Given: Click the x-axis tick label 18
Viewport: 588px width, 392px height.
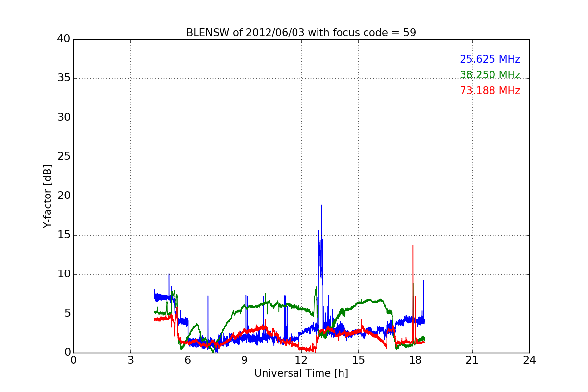Looking at the screenshot, I should (415, 360).
